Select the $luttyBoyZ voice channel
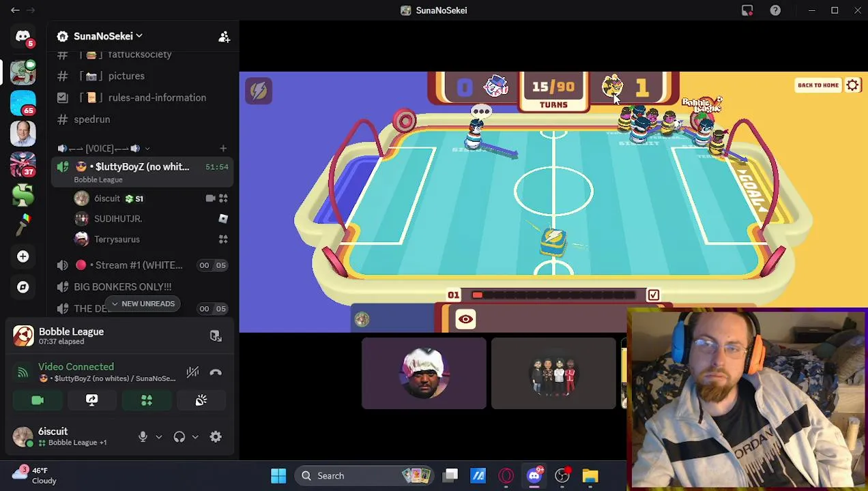This screenshot has width=868, height=491. pyautogui.click(x=143, y=172)
